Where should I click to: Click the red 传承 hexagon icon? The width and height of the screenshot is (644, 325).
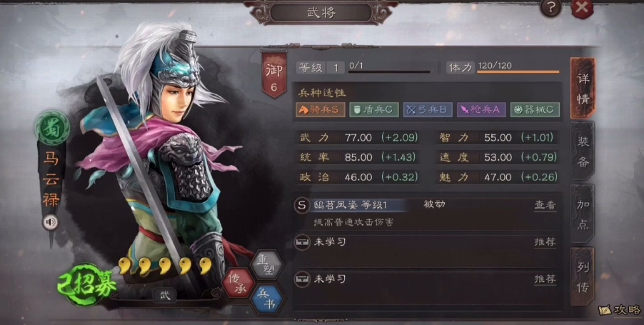[237, 283]
